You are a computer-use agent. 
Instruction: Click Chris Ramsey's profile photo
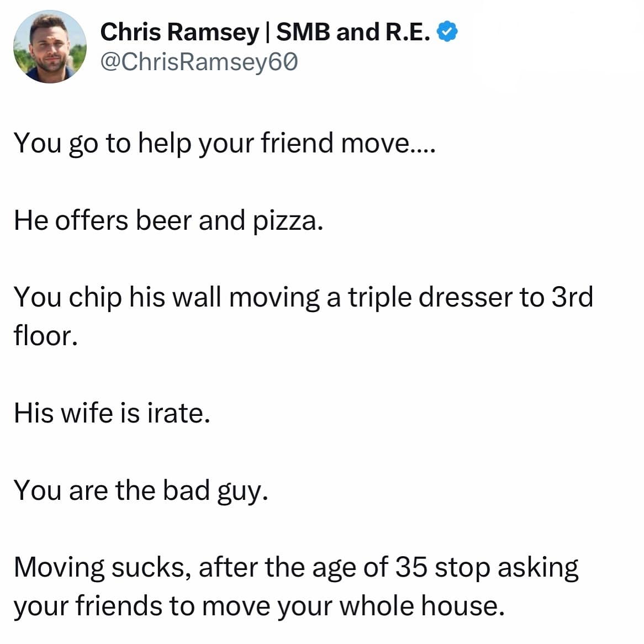tap(50, 48)
